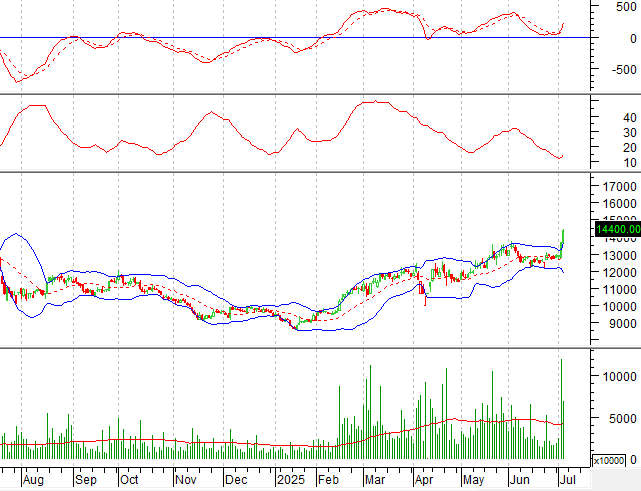Viewport: 641px width, 491px height.
Task: Pick the Dec label on date axis
Action: pyautogui.click(x=238, y=478)
